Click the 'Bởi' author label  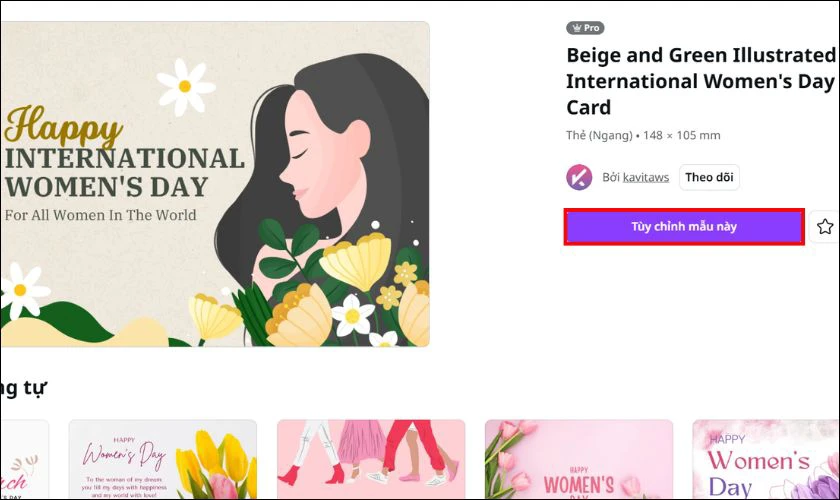pos(611,177)
